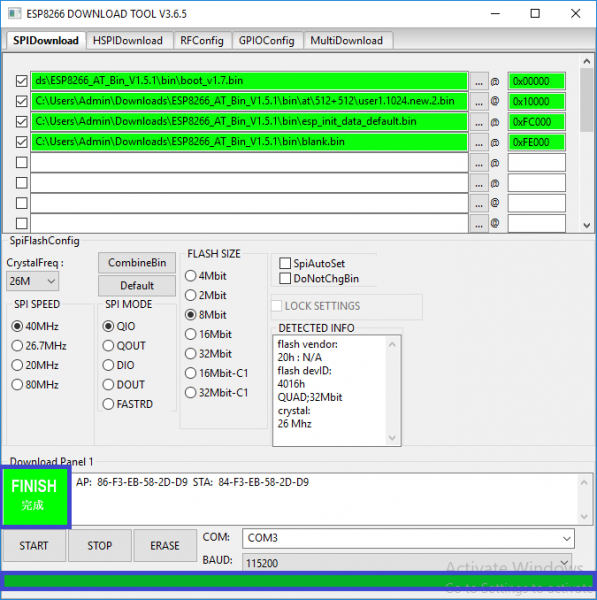This screenshot has height=600, width=597.
Task: Open browse button for user1.1024.new.2.bin row
Action: 479,101
